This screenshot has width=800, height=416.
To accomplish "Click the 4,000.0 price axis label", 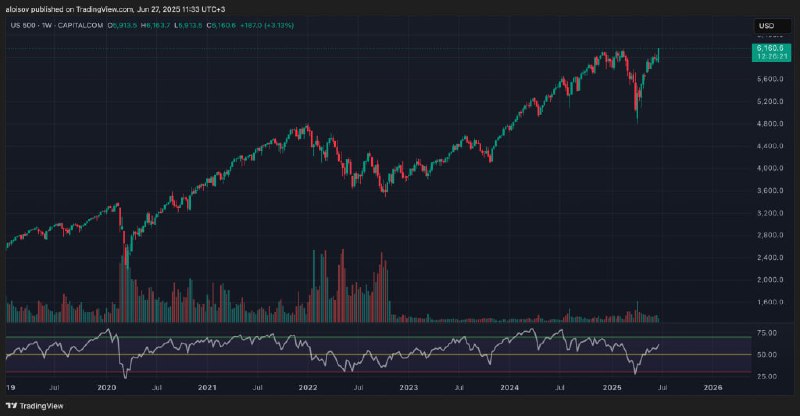I will [770, 168].
